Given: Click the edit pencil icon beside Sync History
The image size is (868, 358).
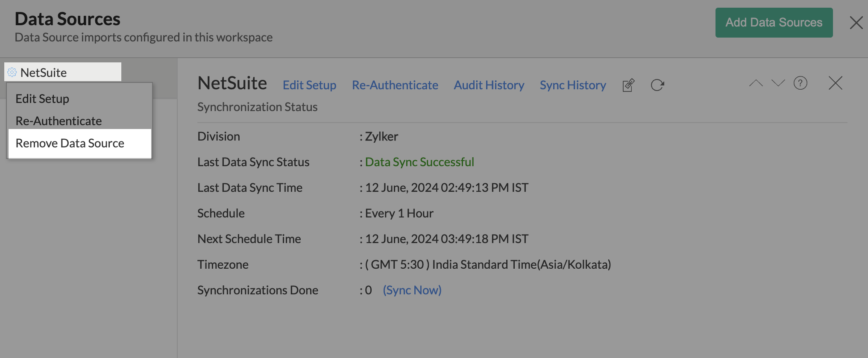Looking at the screenshot, I should (x=628, y=85).
